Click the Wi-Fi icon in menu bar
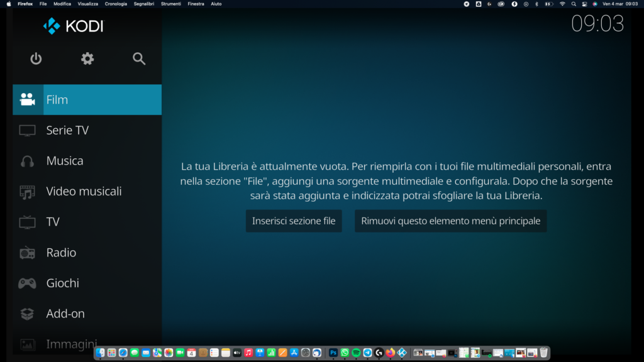Screen dimensions: 644x362 pos(562,4)
